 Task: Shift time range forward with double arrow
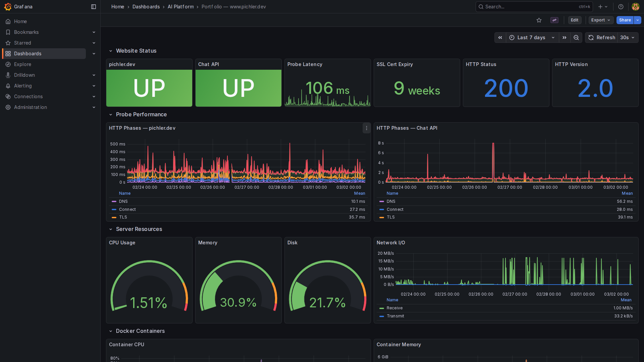pyautogui.click(x=565, y=38)
